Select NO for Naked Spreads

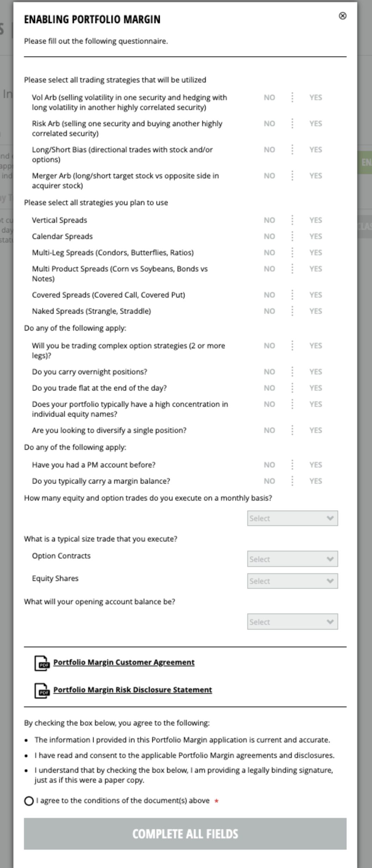pos(269,311)
